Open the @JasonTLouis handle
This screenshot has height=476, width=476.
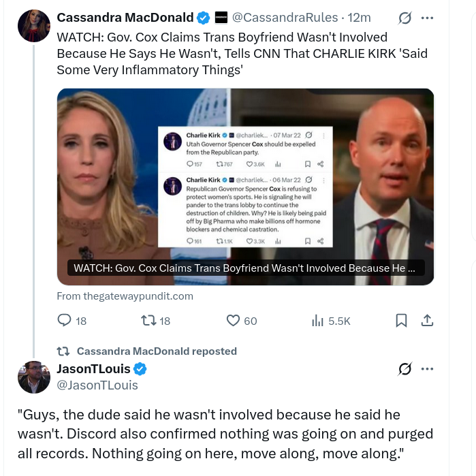97,385
